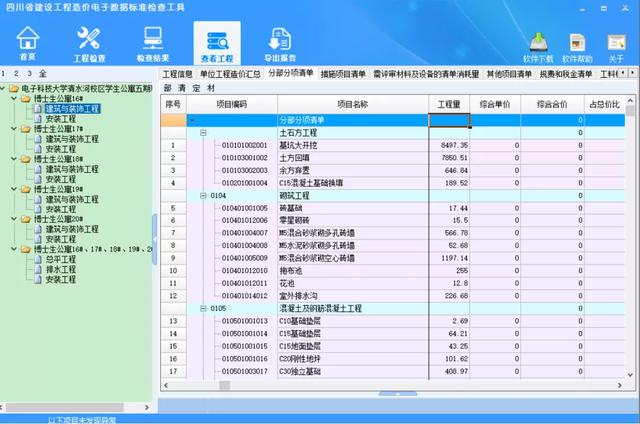Open the 关于 about icon
Image resolution: width=640 pixels, height=424 pixels.
[616, 48]
